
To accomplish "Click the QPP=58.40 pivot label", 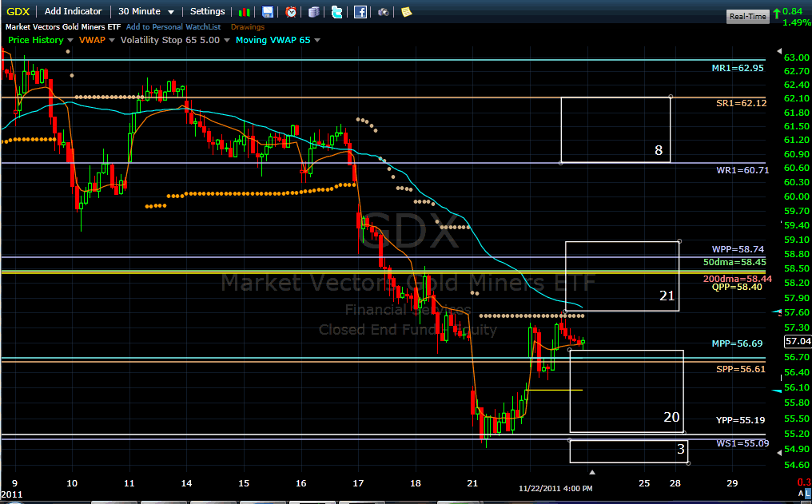I will (x=737, y=288).
